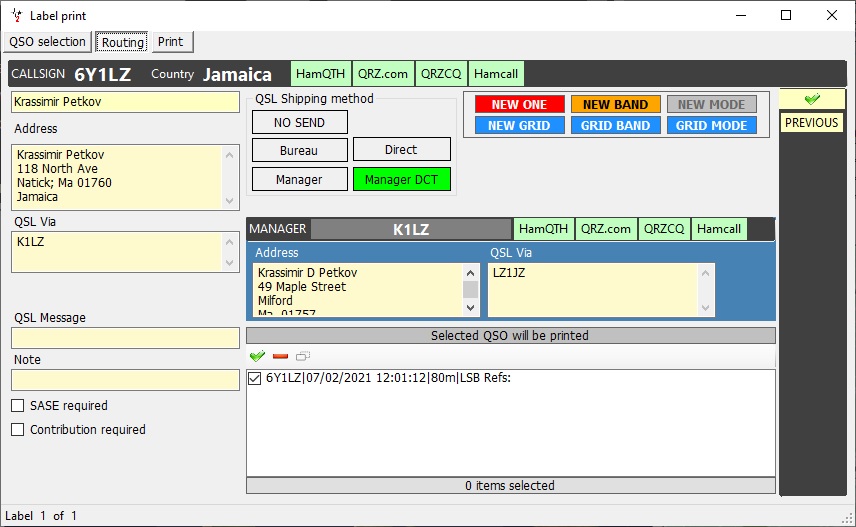Screen dimensions: 856x527
Task: Click the blue GRID BAND indicator
Action: coord(615,125)
